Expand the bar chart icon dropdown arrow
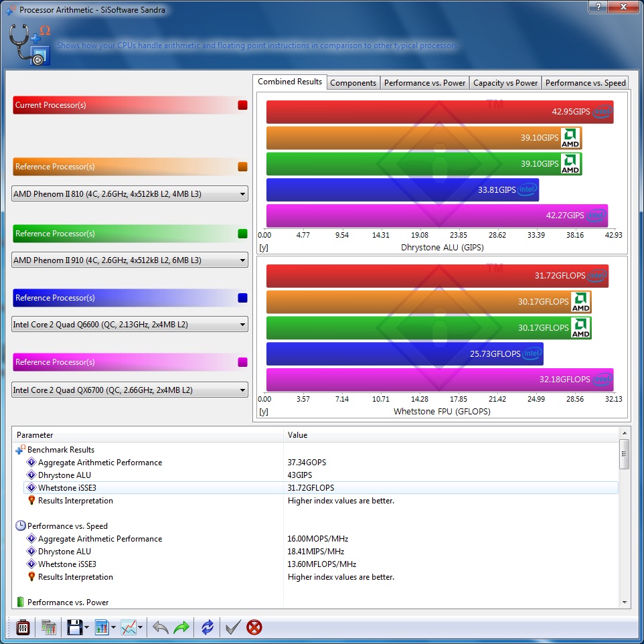 pyautogui.click(x=113, y=627)
